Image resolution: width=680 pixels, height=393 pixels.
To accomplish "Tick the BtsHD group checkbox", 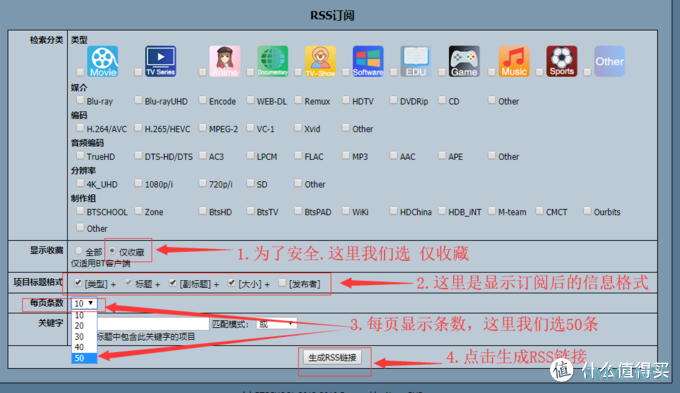I will tap(203, 211).
